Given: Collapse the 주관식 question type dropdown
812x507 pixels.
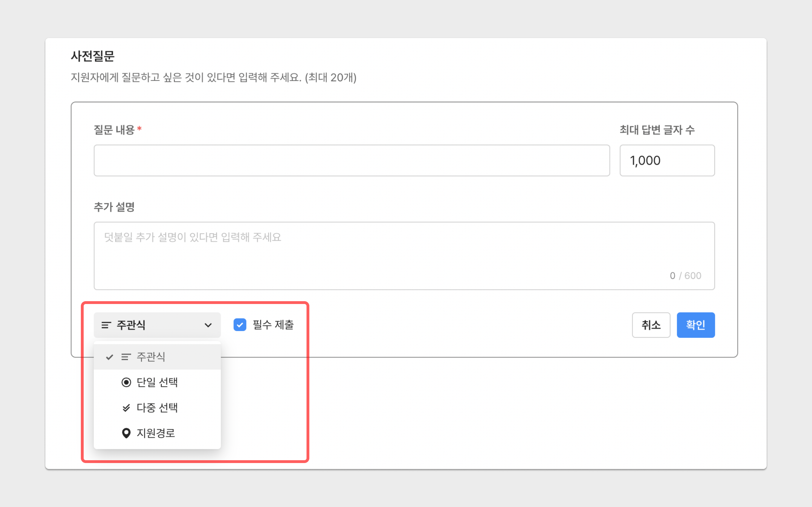Looking at the screenshot, I should tap(157, 325).
